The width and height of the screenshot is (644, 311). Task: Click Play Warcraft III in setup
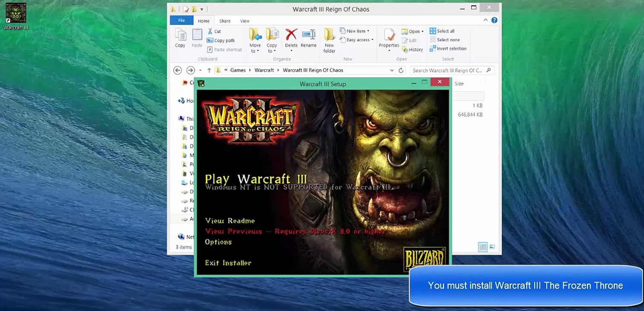[256, 179]
